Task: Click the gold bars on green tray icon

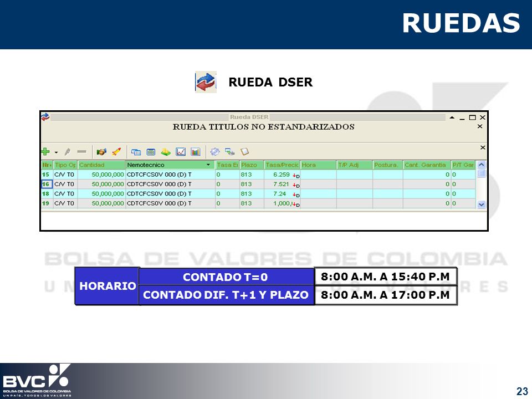Action: click(x=166, y=152)
